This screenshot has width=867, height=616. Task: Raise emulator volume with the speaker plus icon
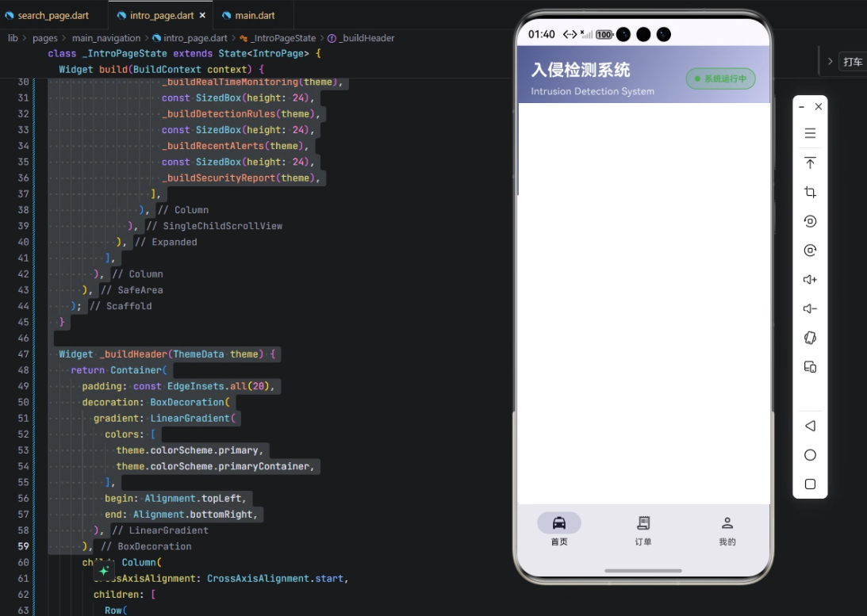(x=810, y=280)
